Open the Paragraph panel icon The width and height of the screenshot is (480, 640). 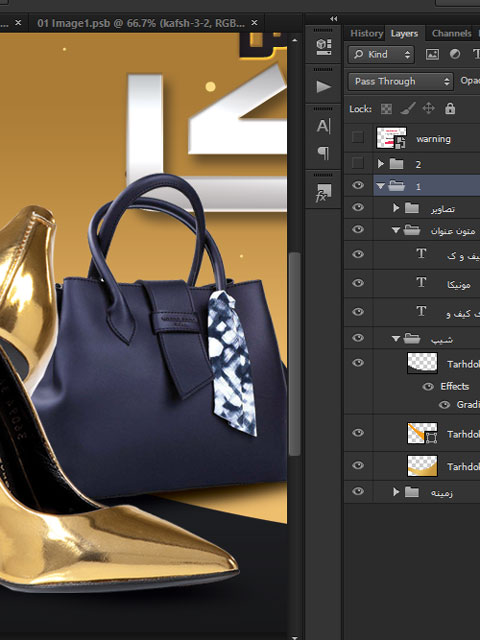(x=323, y=153)
